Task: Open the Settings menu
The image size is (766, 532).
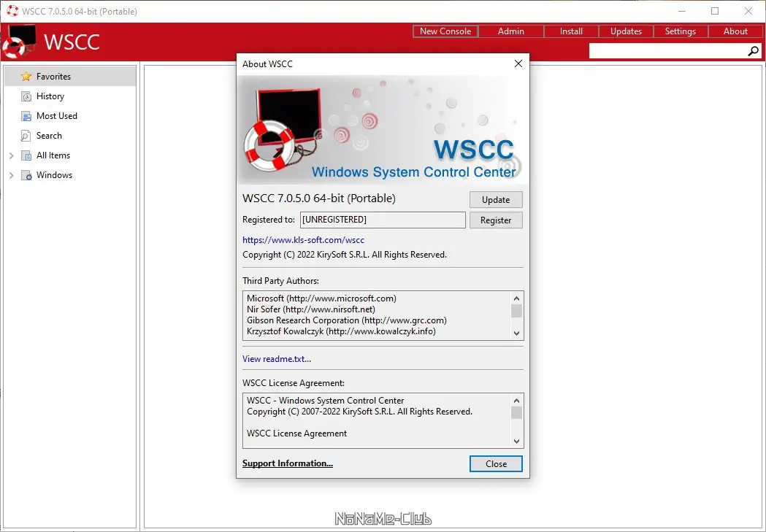Action: (680, 31)
